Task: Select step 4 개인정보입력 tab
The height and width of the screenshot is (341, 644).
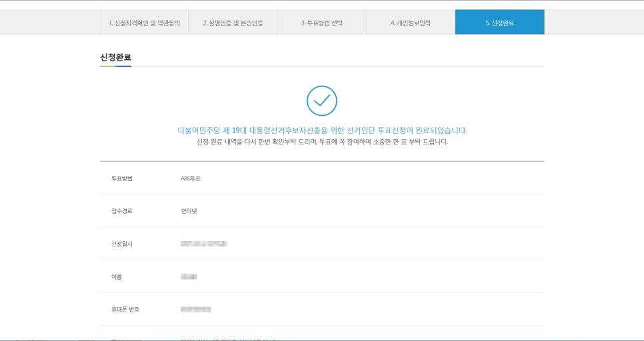Action: coord(411,22)
